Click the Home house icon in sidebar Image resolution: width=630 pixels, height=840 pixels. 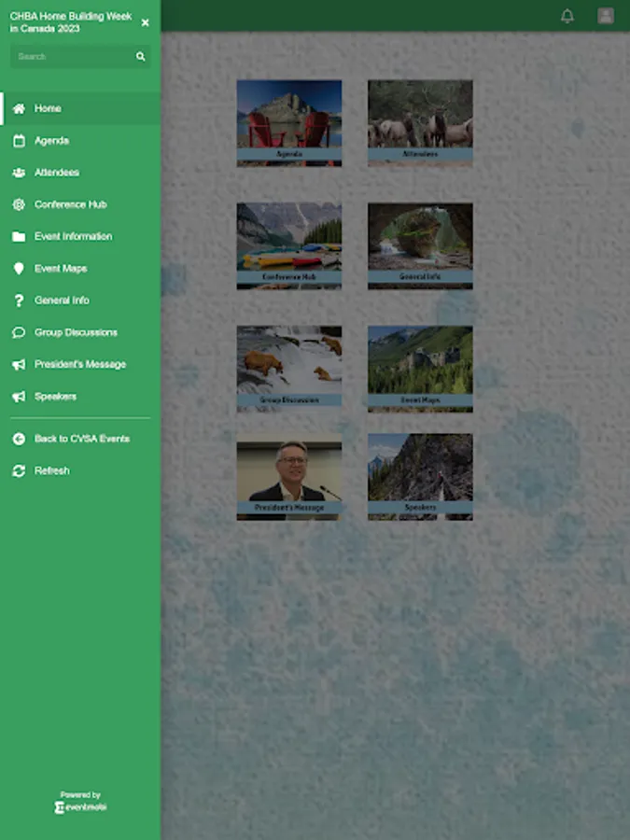click(19, 109)
